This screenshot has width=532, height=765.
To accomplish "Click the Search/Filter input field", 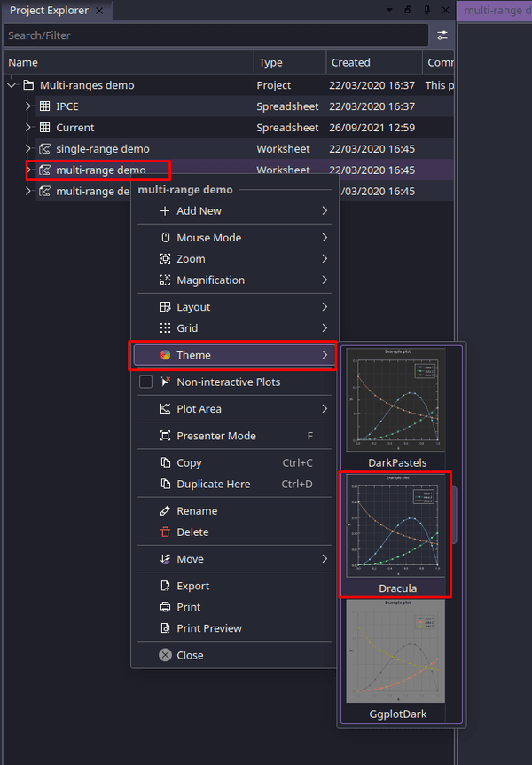I will [213, 35].
